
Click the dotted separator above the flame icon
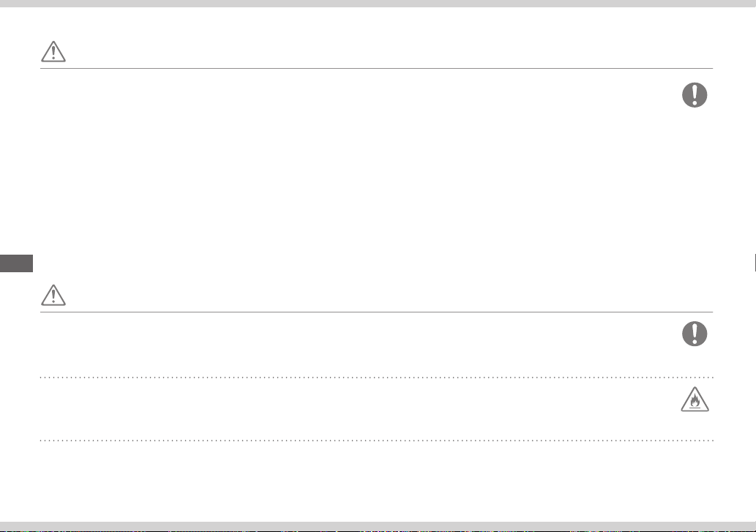(x=376, y=378)
